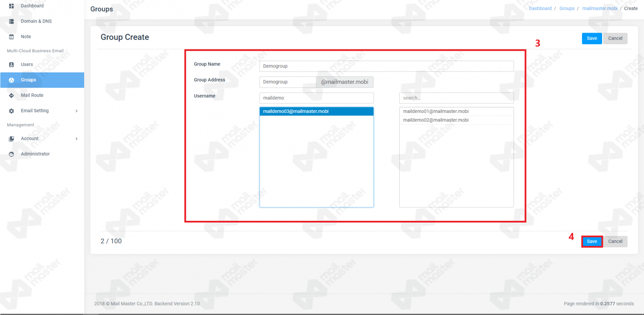Click the Users icon in sidebar
644x315 pixels.
coord(11,64)
